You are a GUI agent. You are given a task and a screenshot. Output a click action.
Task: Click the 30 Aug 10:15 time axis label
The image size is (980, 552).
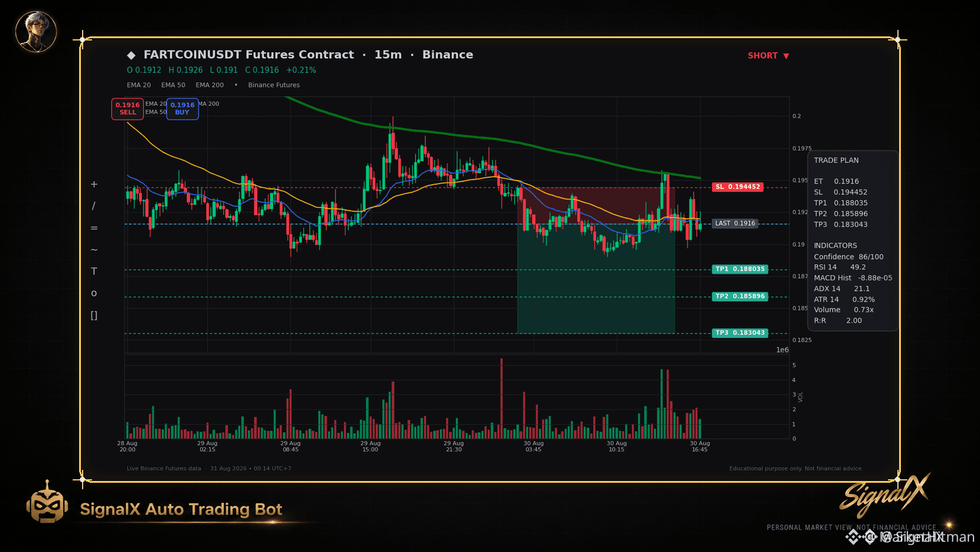tap(617, 446)
